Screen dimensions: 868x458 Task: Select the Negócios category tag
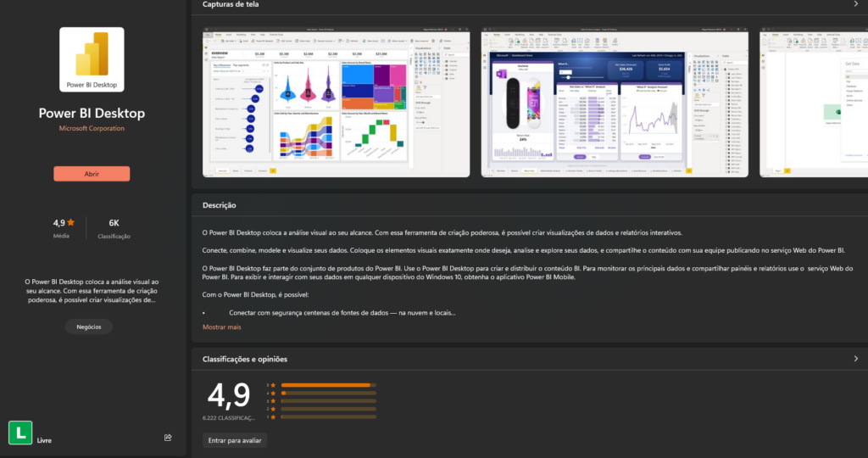88,327
